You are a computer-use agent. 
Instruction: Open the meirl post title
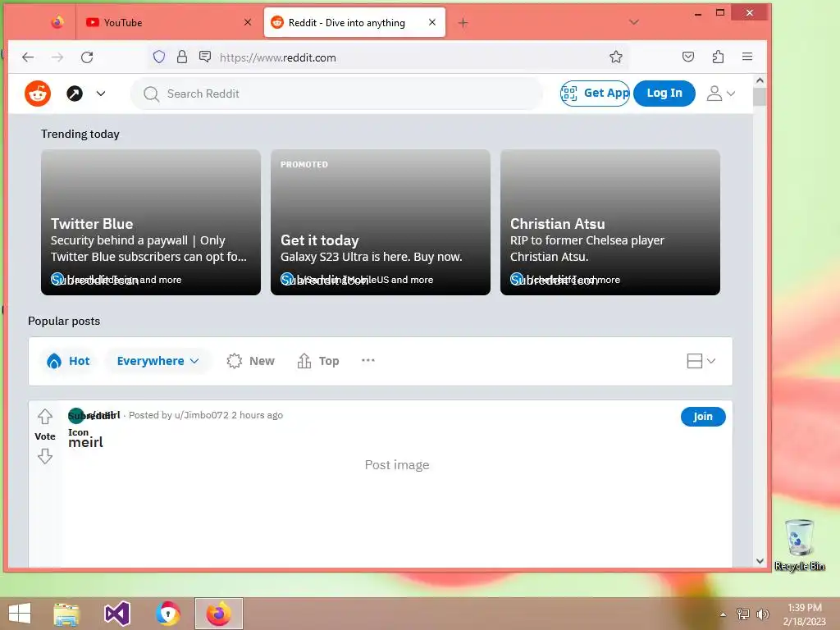point(85,442)
